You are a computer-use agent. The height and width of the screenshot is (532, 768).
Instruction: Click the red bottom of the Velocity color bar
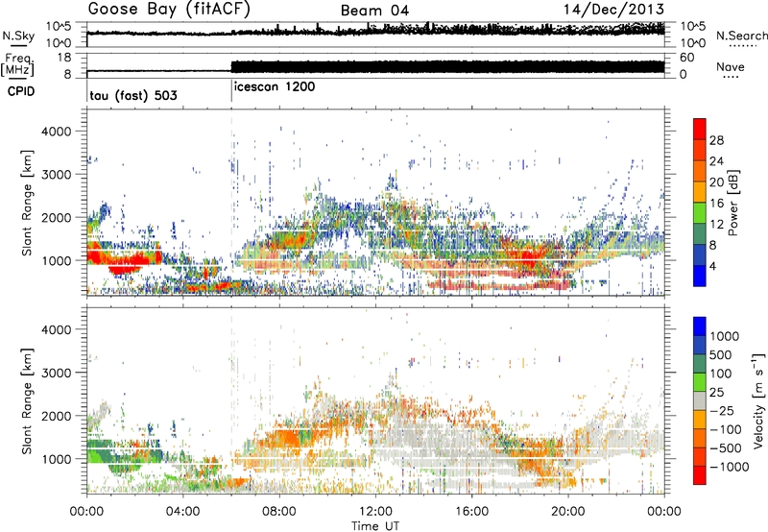[700, 475]
